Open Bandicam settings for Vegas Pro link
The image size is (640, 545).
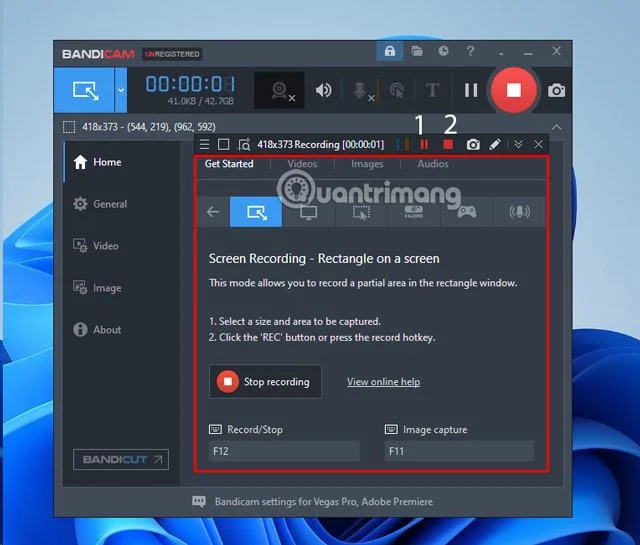pos(324,502)
